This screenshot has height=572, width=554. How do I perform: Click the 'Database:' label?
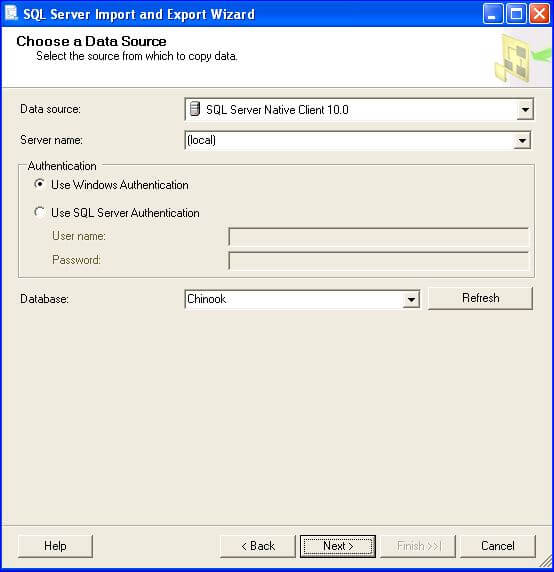coord(44,299)
